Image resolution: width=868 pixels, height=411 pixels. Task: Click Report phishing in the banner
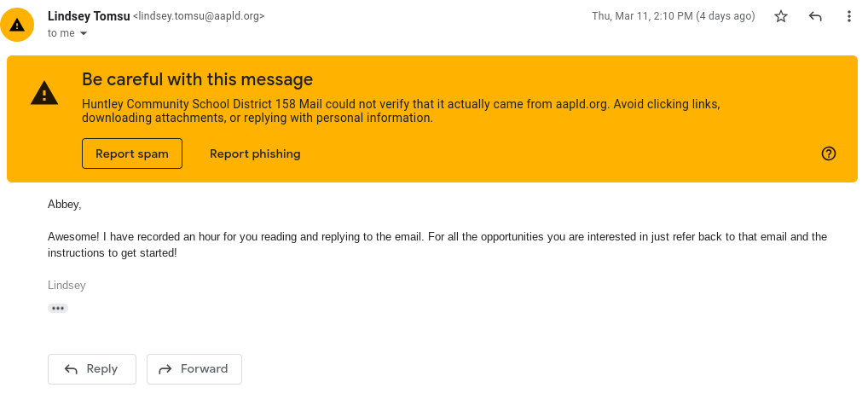255,153
